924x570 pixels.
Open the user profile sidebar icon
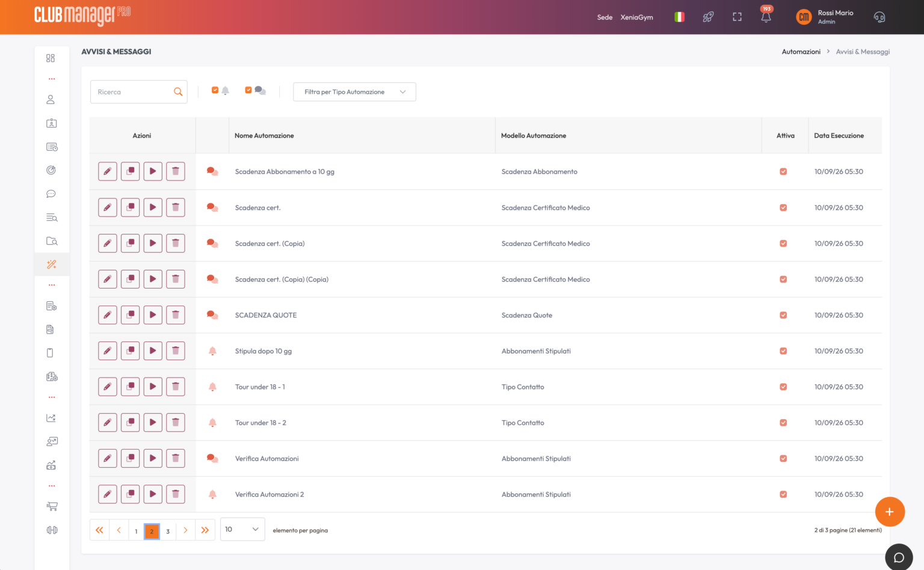[x=51, y=99]
